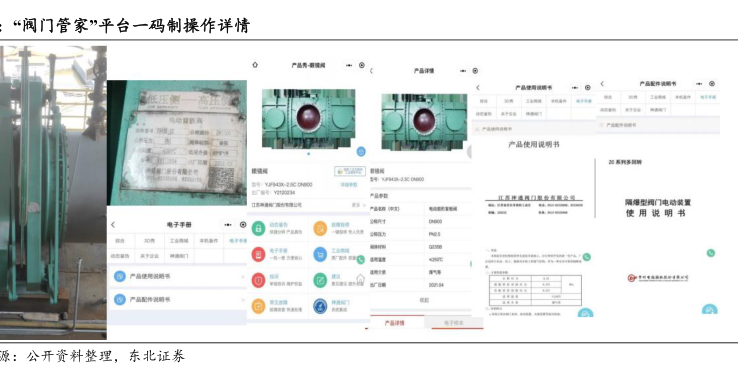Tap the blue 神通阀门 logo icon

point(320,306)
